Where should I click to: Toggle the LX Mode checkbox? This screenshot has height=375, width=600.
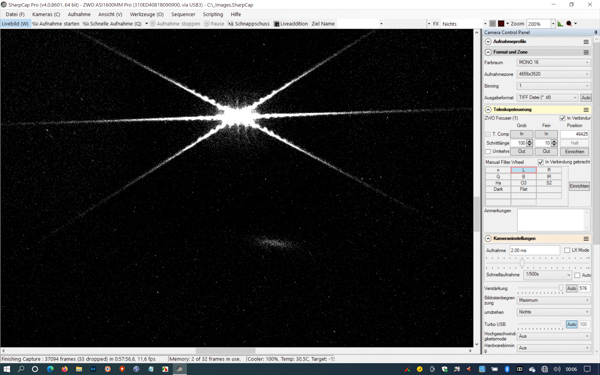567,250
